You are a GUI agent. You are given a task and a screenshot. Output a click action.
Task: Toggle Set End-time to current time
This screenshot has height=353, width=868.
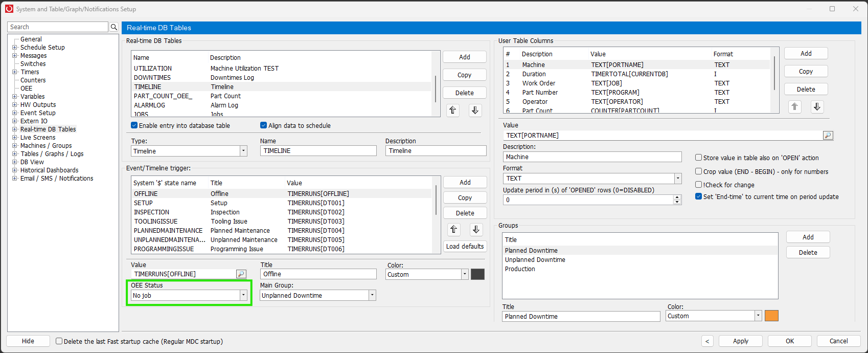[x=698, y=196]
